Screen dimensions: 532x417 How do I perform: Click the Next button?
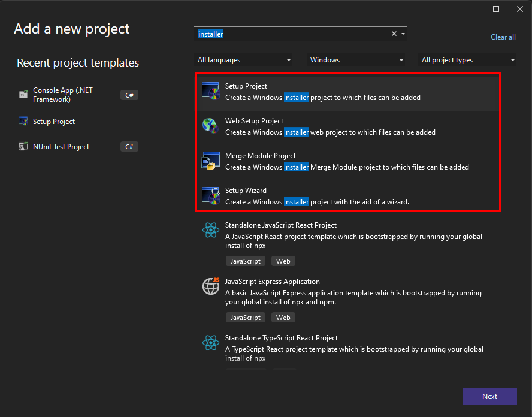pos(489,397)
